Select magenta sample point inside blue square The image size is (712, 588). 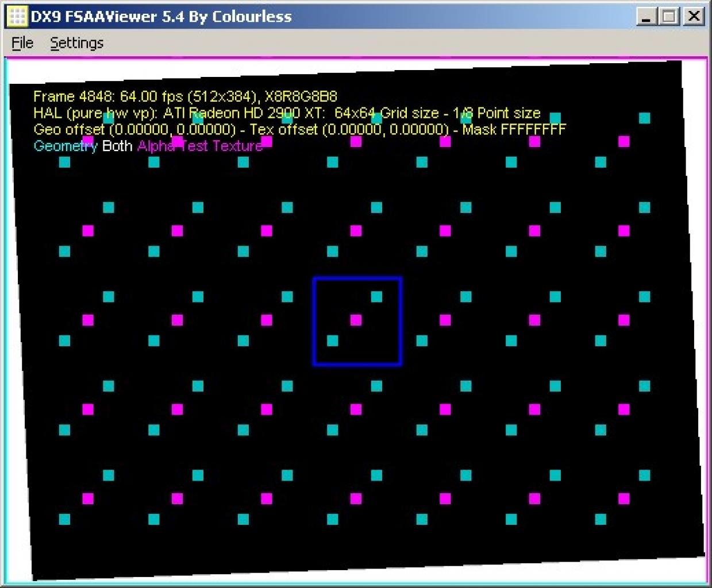tap(356, 320)
